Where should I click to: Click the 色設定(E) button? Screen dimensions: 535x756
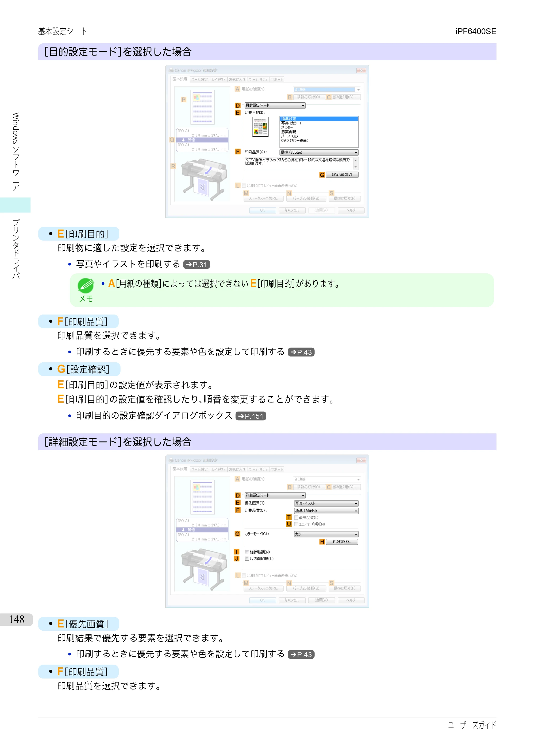[x=342, y=542]
